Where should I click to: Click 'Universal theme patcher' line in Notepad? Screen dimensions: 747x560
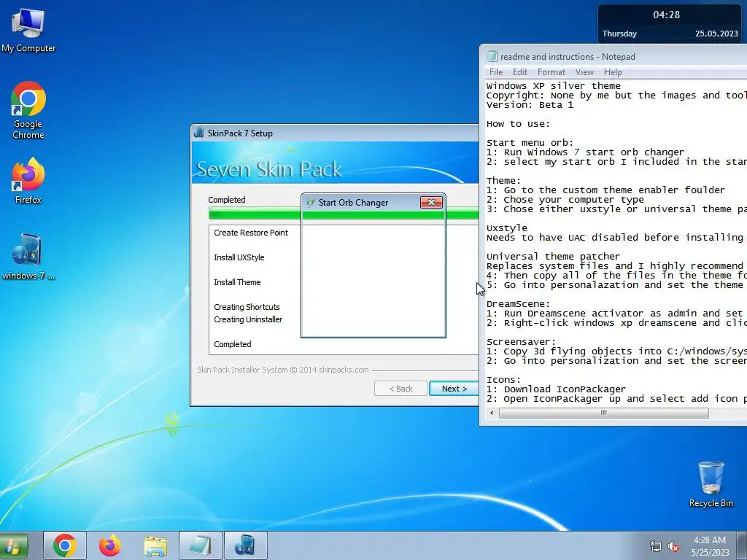click(553, 257)
